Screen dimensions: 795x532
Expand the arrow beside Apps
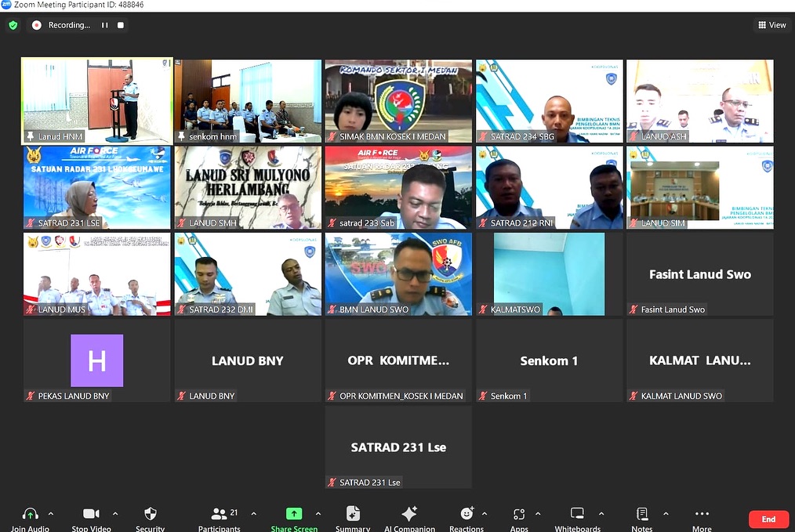(x=538, y=514)
